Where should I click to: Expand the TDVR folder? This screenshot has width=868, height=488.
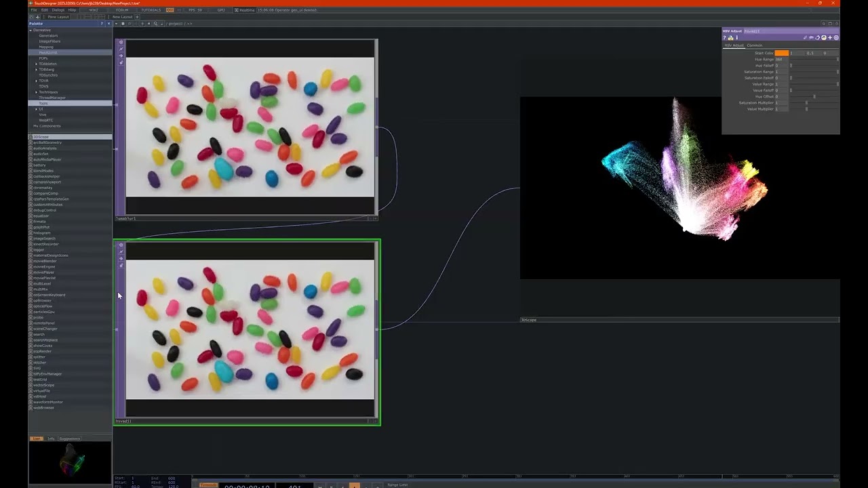point(36,81)
